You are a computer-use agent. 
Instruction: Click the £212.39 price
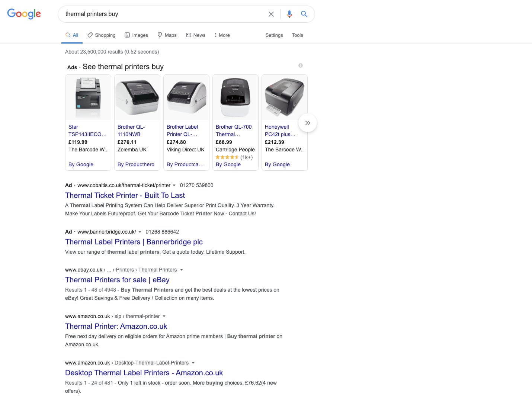(275, 142)
